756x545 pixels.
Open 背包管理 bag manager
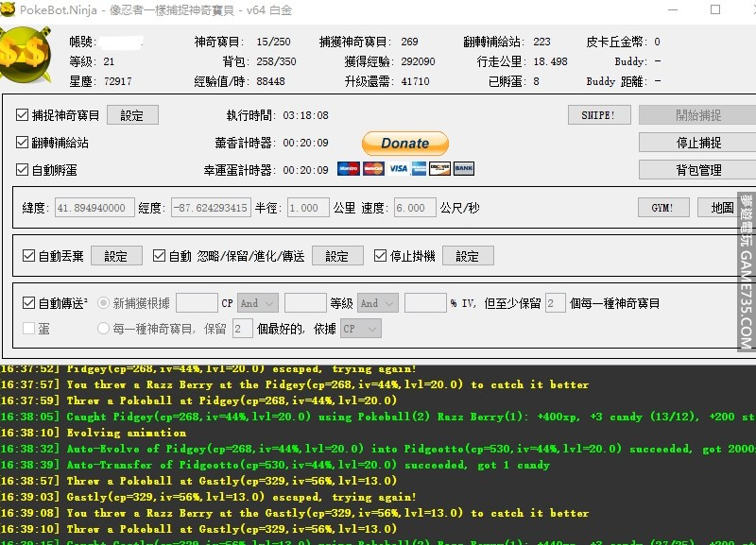point(697,170)
